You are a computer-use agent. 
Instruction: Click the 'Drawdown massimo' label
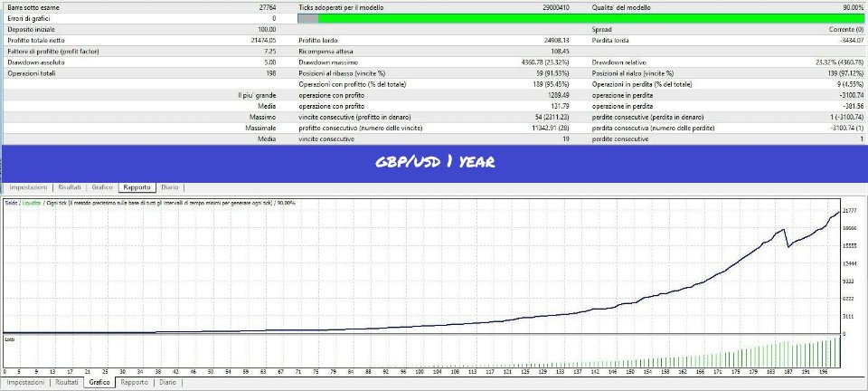click(327, 62)
